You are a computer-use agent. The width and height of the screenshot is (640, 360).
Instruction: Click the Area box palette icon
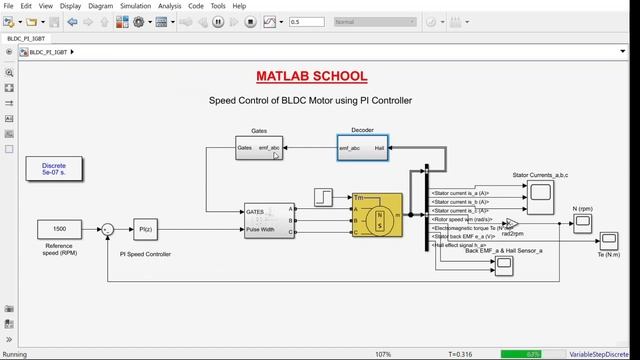9,149
